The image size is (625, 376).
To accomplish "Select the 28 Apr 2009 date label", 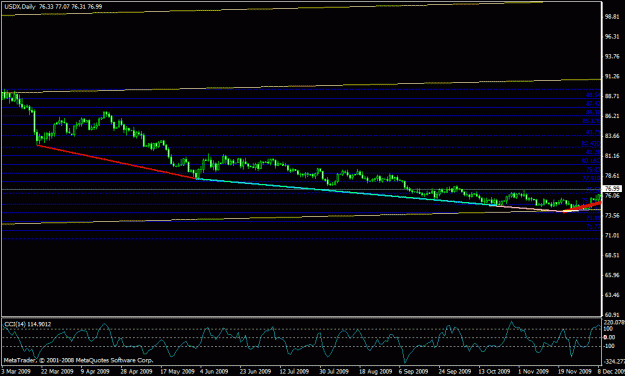I will coord(136,371).
